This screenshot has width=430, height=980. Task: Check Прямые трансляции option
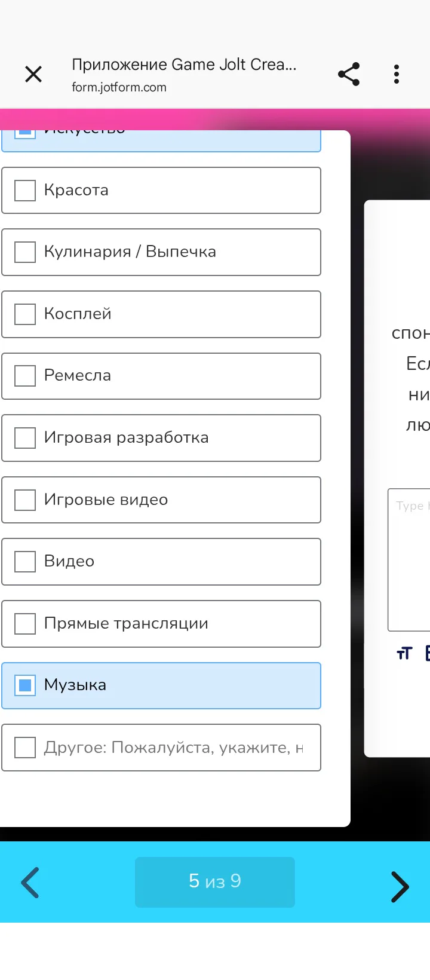pos(25,624)
